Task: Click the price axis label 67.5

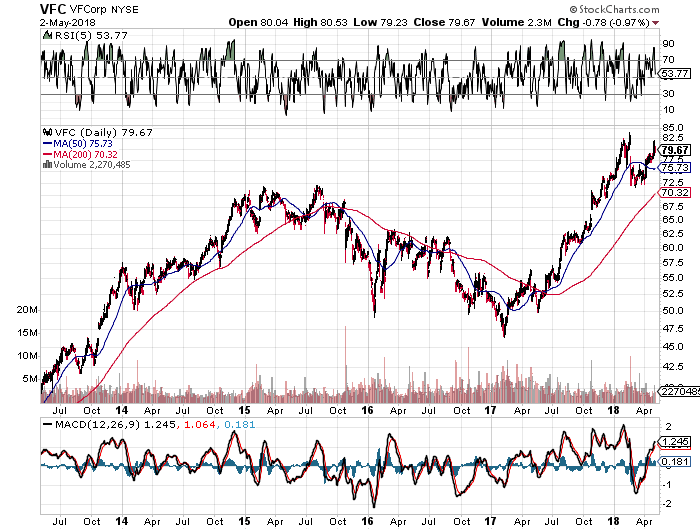Action: coord(673,207)
